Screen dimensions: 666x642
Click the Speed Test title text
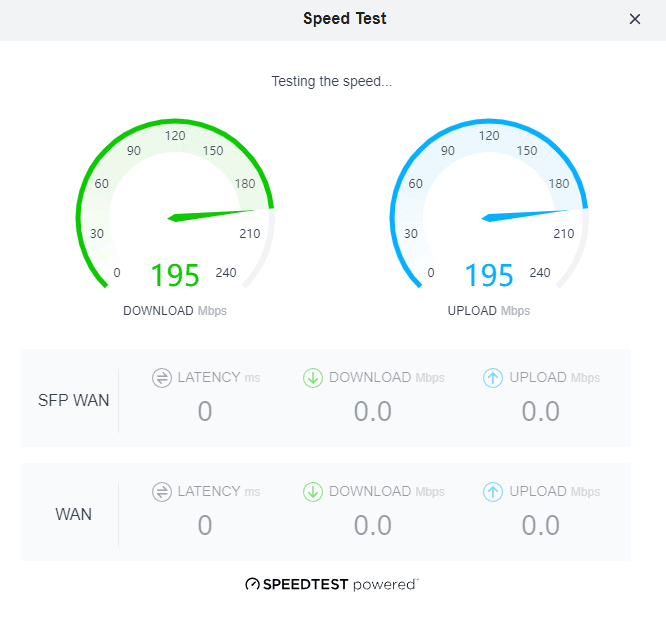(x=344, y=19)
